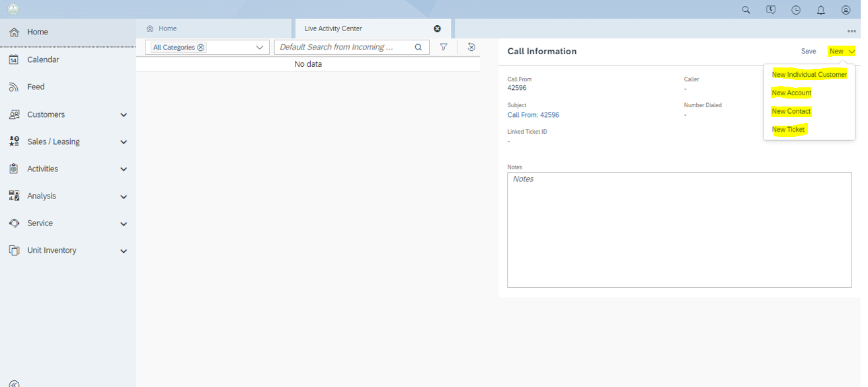Open the Call From: 42596 subject link

tap(533, 115)
